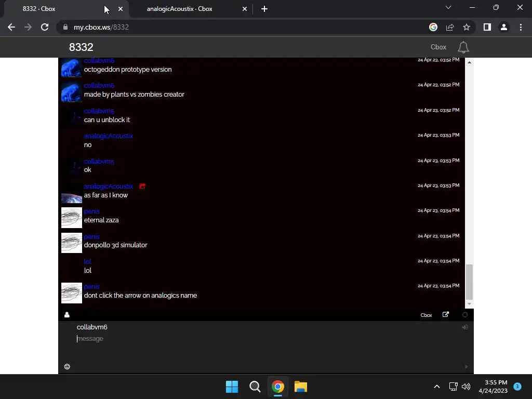
Task: Click collabvm6 name on octogeddon message
Action: coord(99,61)
